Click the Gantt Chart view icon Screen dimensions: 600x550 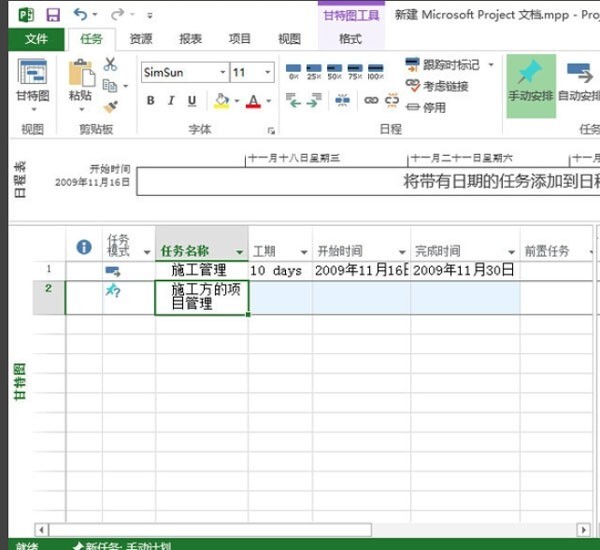(32, 78)
